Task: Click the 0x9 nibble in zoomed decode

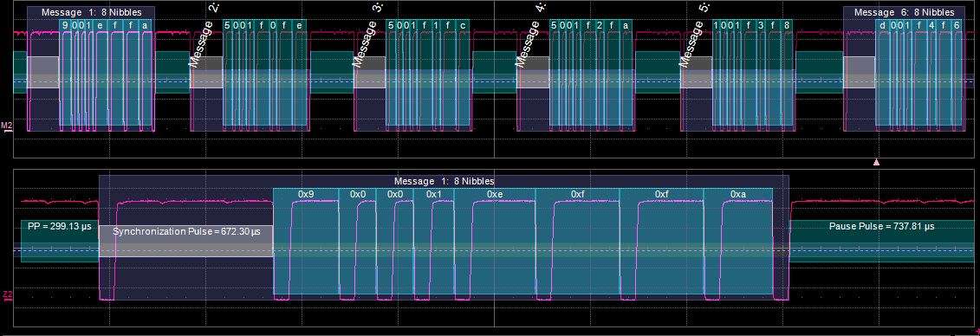Action: (x=306, y=194)
